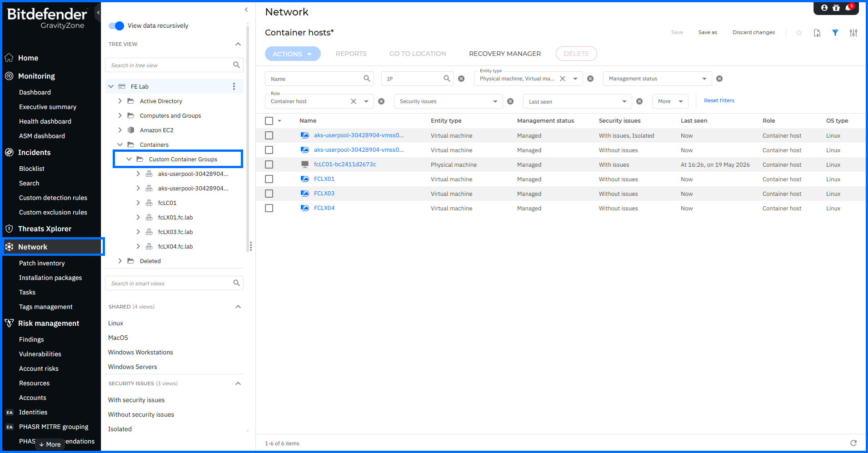Click the Reset filters link

pyautogui.click(x=719, y=100)
